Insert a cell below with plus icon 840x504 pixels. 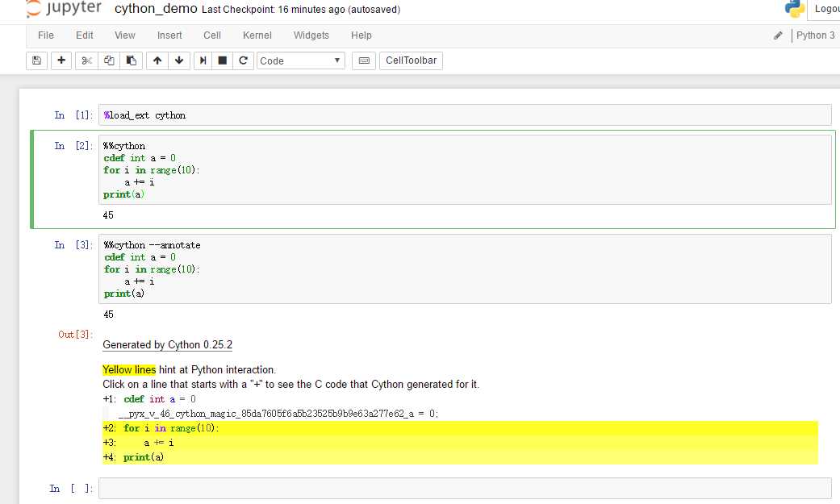coord(61,60)
